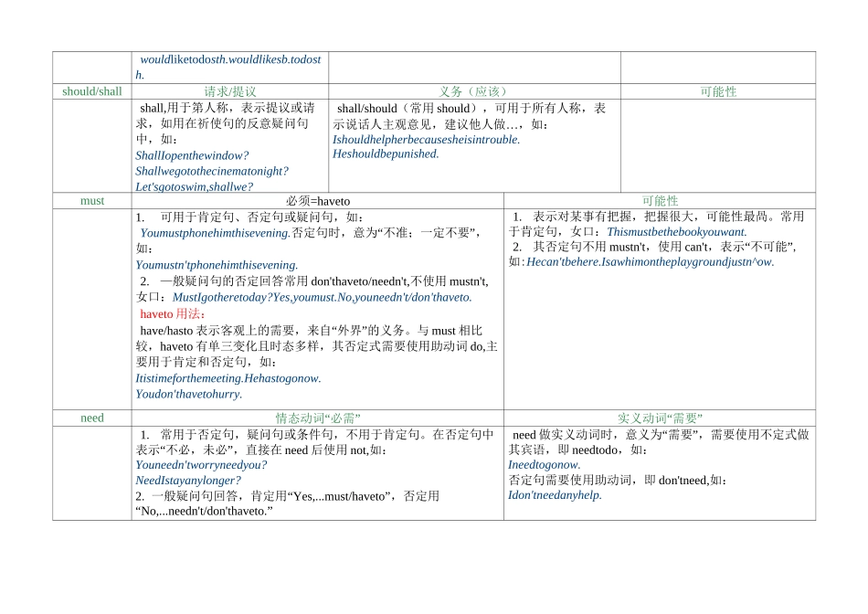This screenshot has height=614, width=868.
Task: Click sentence 'Youdon'thavetohurry.'
Action: point(189,394)
